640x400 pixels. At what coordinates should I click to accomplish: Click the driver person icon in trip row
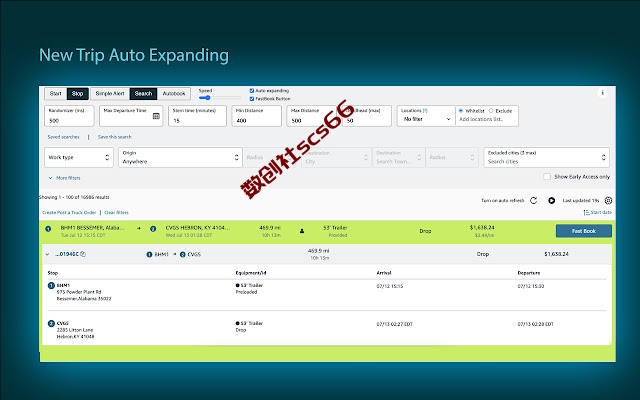[302, 231]
